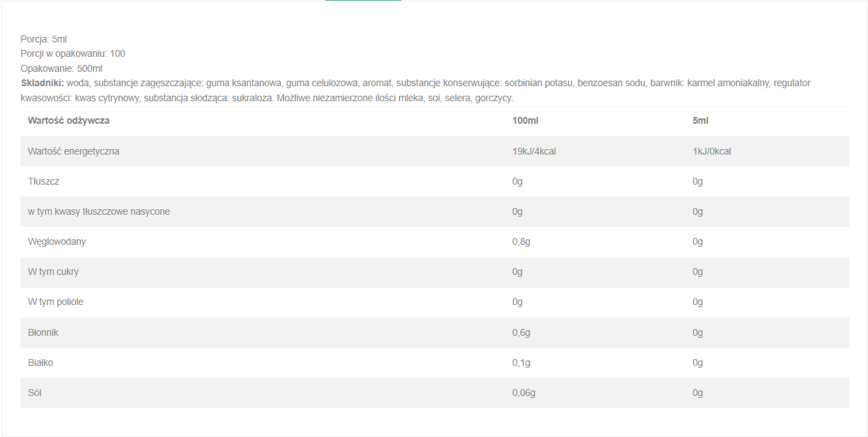Click the 1kJ/0kcal value cell

coord(711,151)
